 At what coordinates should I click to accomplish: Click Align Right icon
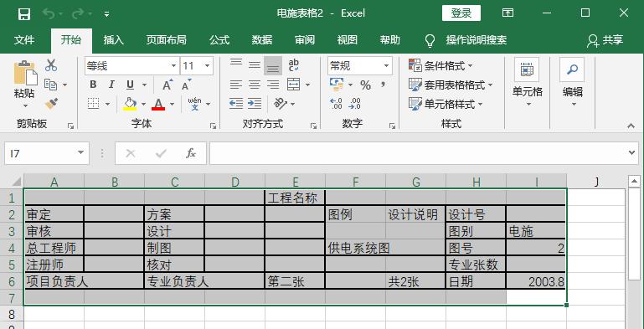(273, 85)
